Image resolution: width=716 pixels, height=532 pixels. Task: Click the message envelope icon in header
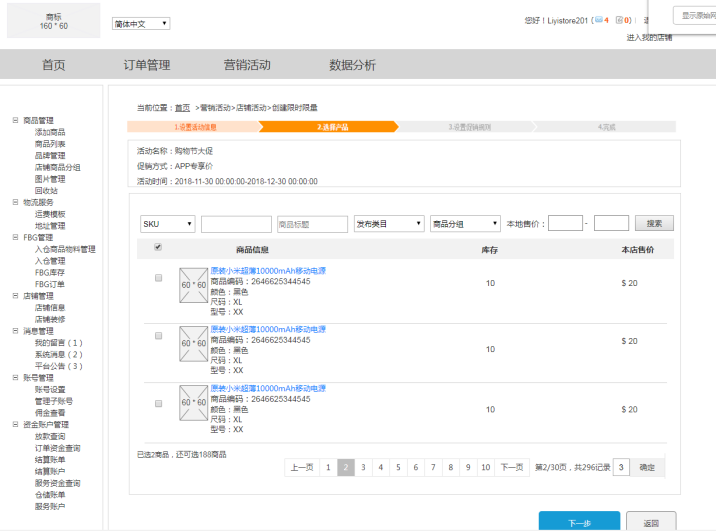(598, 20)
